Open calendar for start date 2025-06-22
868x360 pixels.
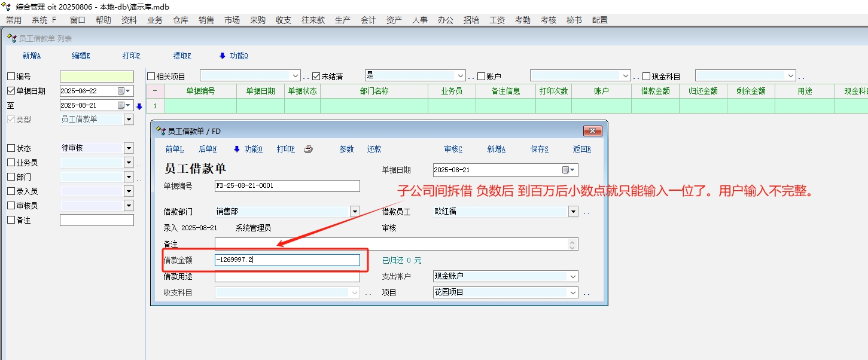(x=124, y=91)
